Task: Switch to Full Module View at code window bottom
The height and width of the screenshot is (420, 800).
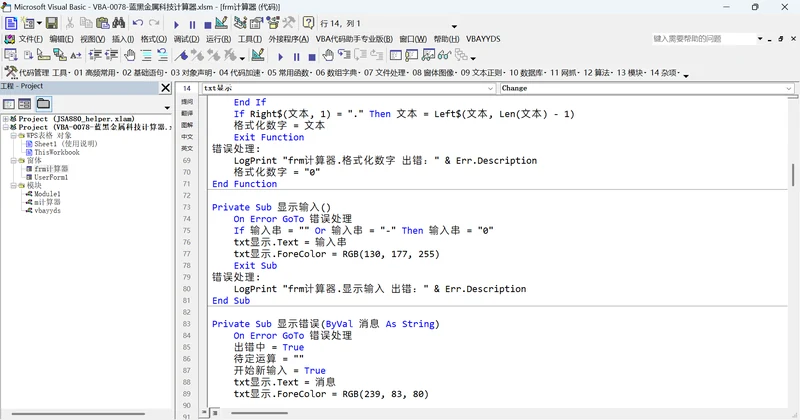Action: click(215, 412)
